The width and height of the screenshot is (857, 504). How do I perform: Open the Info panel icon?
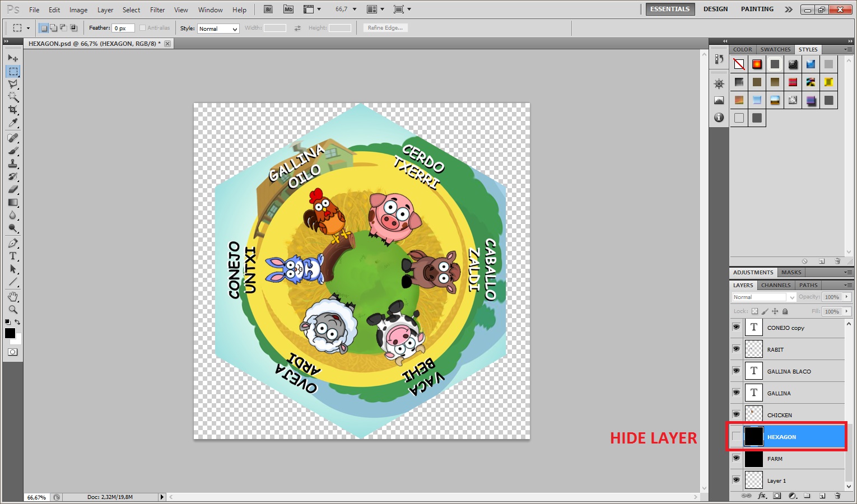[719, 118]
